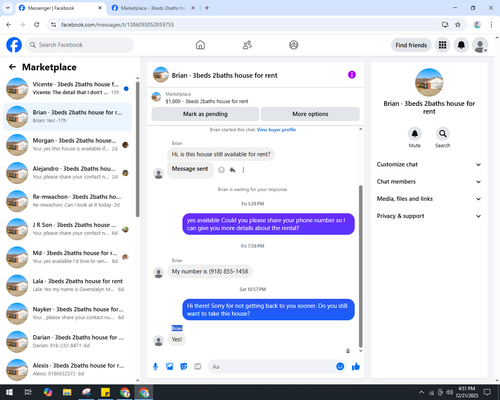Image resolution: width=500 pixels, height=400 pixels.
Task: Click the Aa message input field
Action: 272,367
